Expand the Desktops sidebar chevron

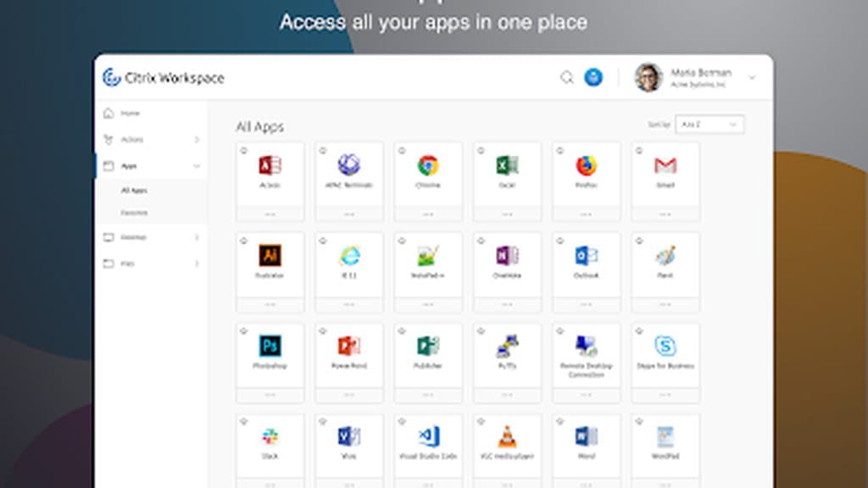click(x=197, y=237)
